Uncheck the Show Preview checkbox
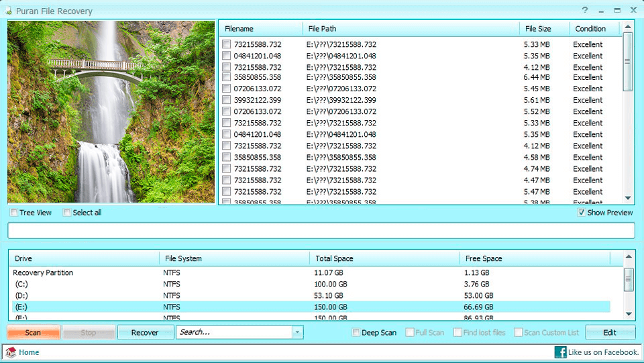This screenshot has width=644, height=363. pyautogui.click(x=581, y=213)
